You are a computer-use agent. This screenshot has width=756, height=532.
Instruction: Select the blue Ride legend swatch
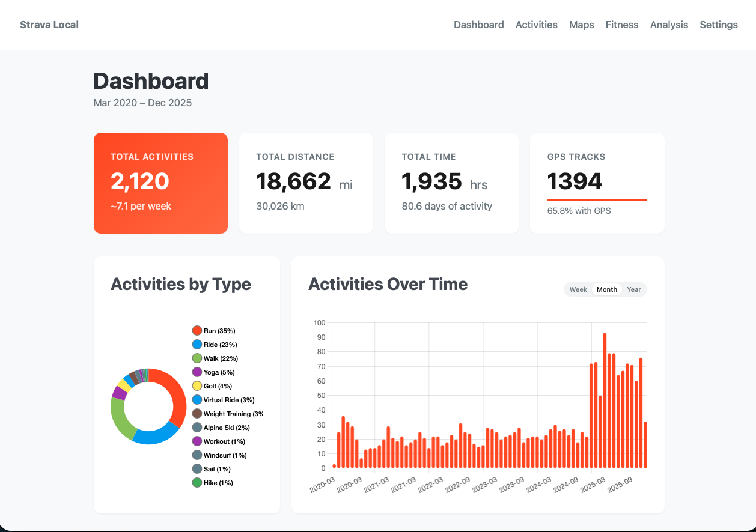coord(197,344)
